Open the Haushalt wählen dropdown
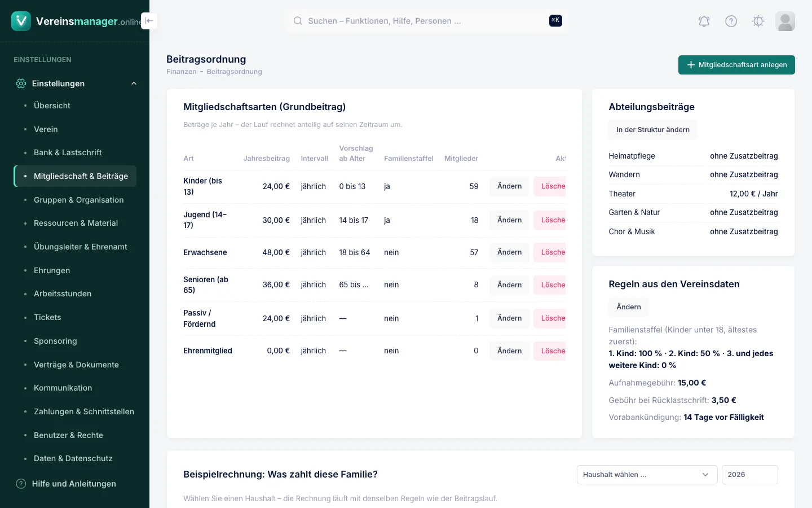Image resolution: width=812 pixels, height=508 pixels. coord(647,475)
